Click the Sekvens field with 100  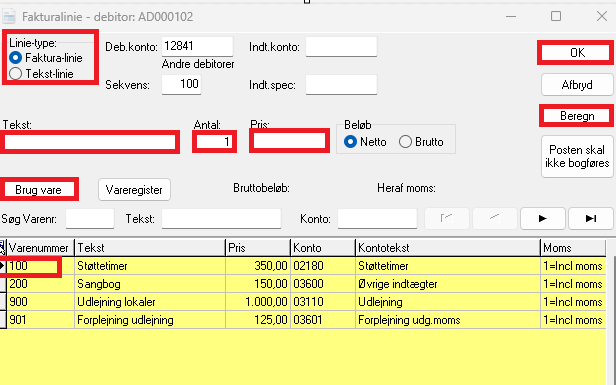coord(181,84)
